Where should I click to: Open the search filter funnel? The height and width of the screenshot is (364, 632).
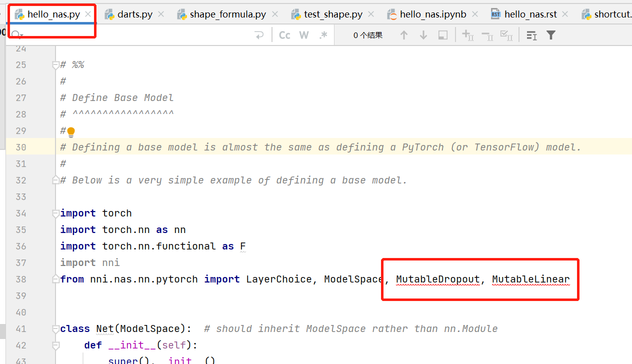(550, 34)
